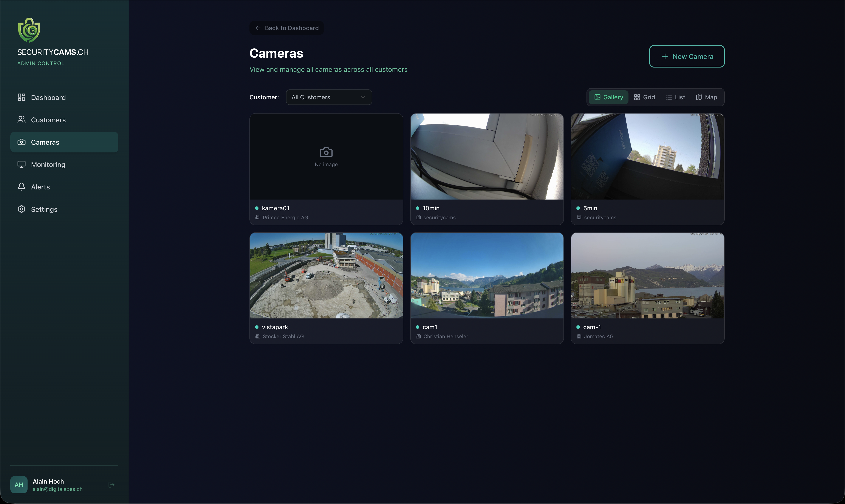Open the Dashboard grid icon
Screen dimensions: 845x504
[21, 97]
